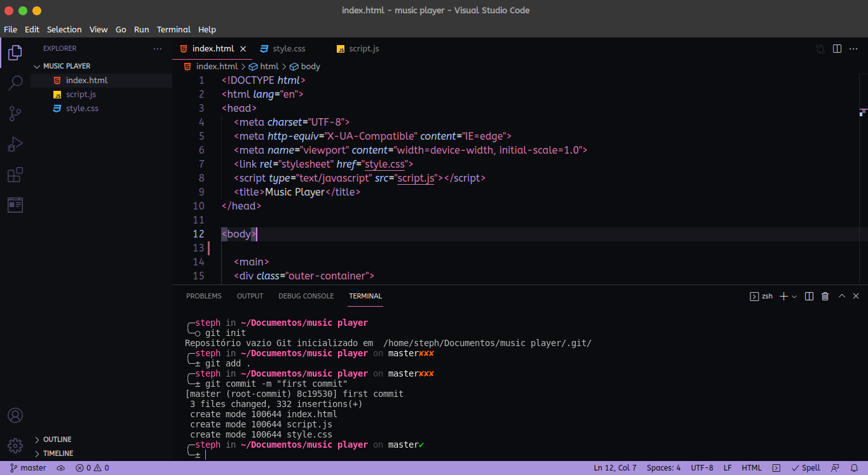Open the Extensions view
The height and width of the screenshot is (475, 868).
pyautogui.click(x=15, y=175)
